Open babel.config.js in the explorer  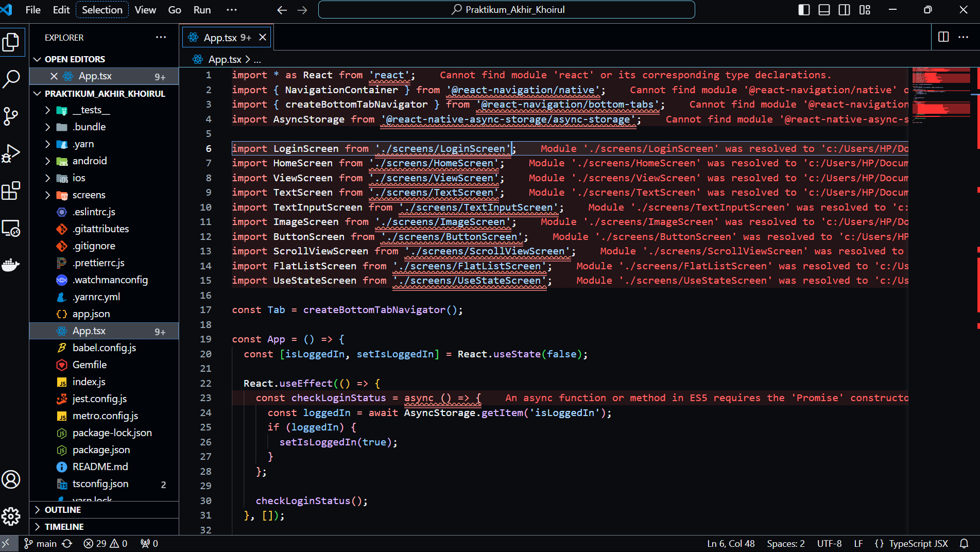(x=104, y=348)
